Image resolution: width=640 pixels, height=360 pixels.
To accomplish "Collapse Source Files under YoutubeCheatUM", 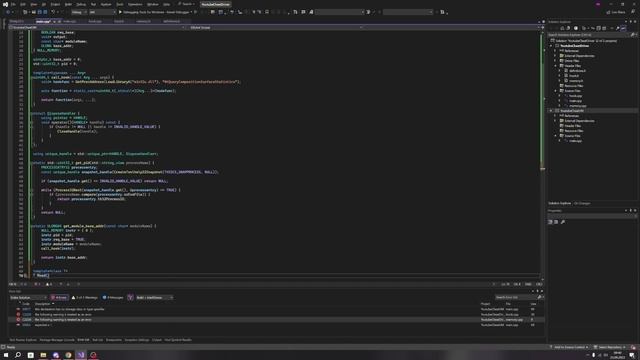I will point(555,136).
